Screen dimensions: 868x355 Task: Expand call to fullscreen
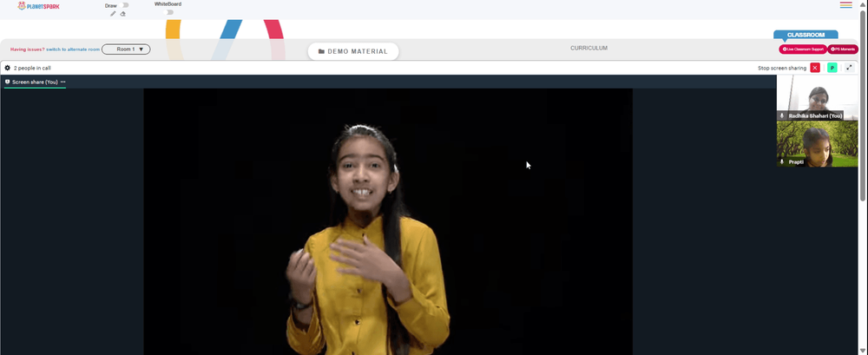click(850, 68)
